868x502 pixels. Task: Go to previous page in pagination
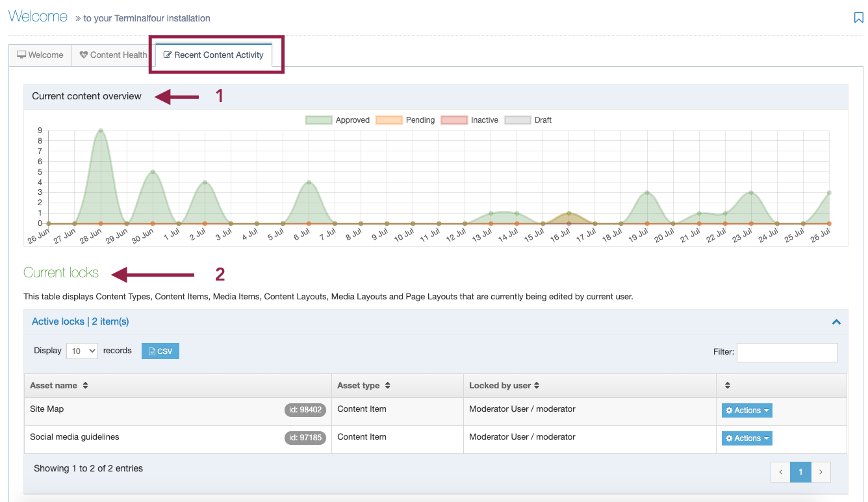click(x=780, y=472)
